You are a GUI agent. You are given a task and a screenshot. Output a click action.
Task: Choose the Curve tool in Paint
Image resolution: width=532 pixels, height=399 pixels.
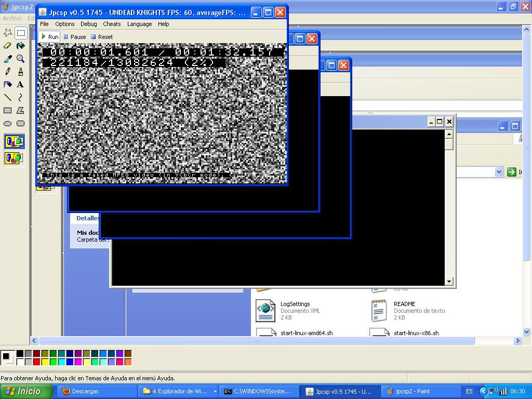tap(21, 97)
